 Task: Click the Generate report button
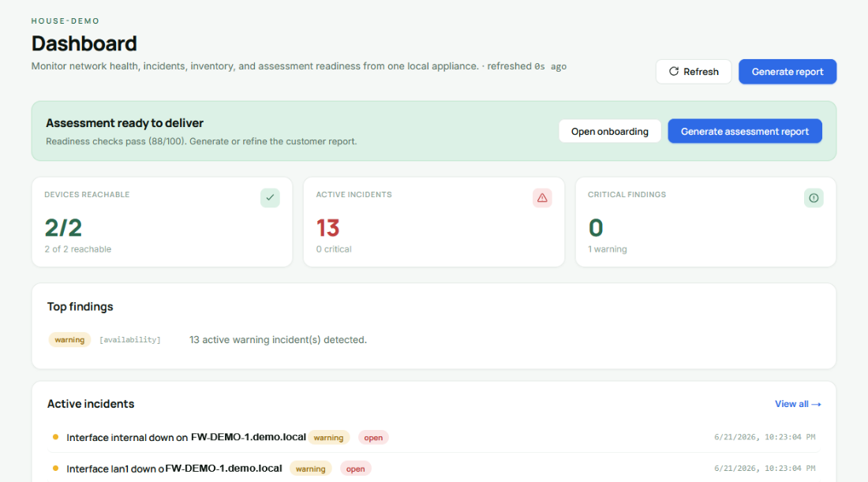click(x=788, y=71)
